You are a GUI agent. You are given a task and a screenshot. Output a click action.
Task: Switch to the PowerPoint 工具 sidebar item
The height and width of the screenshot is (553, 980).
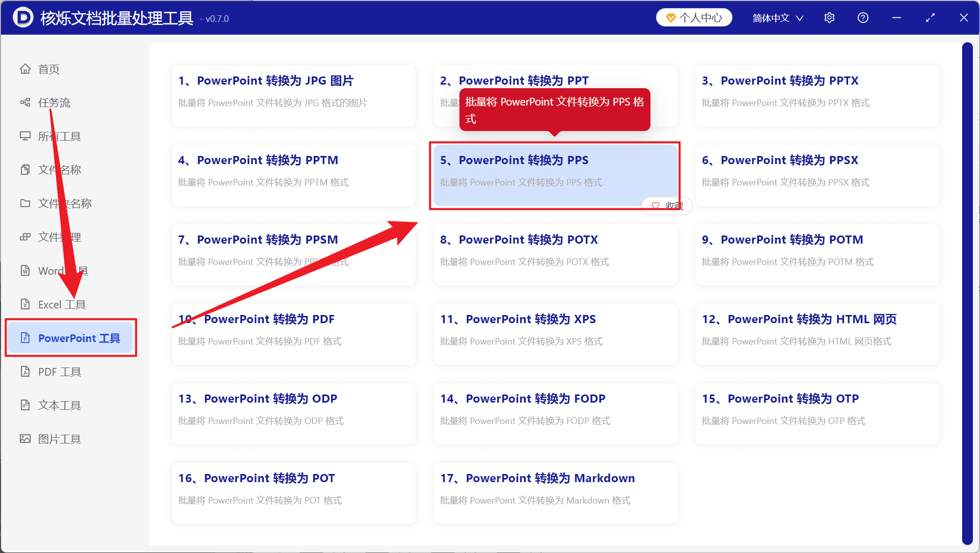pos(71,338)
